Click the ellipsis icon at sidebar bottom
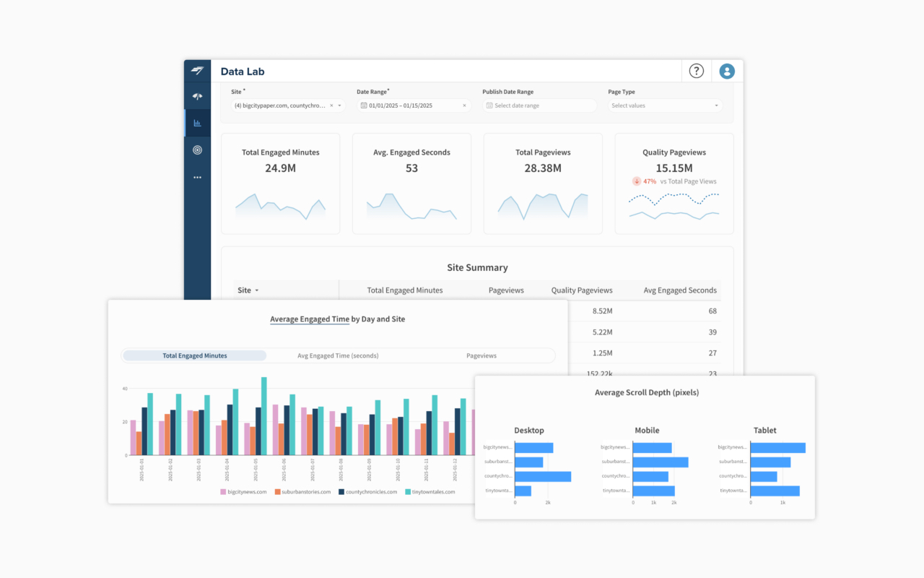The width and height of the screenshot is (924, 578). coord(197,177)
